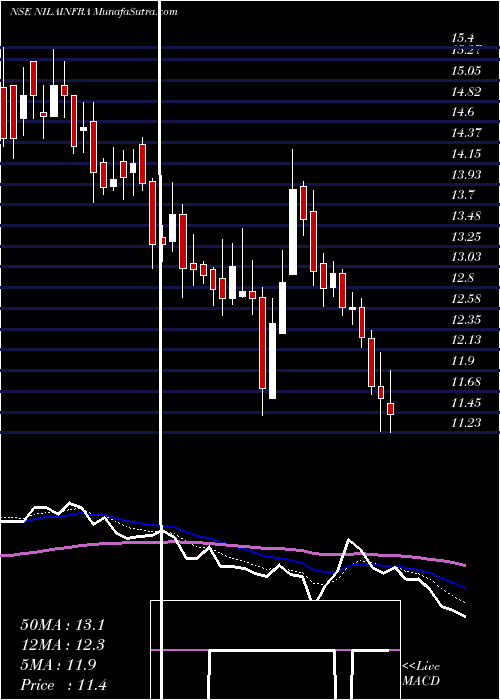This screenshot has width=500, height=700.
Task: Click the Price : 11.4 readout
Action: click(x=63, y=685)
